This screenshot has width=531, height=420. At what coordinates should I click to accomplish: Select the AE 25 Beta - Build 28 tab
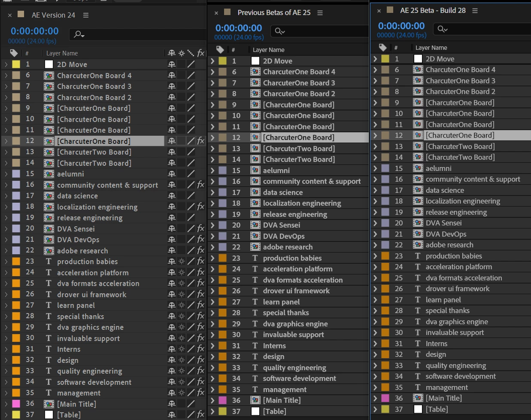coord(433,10)
